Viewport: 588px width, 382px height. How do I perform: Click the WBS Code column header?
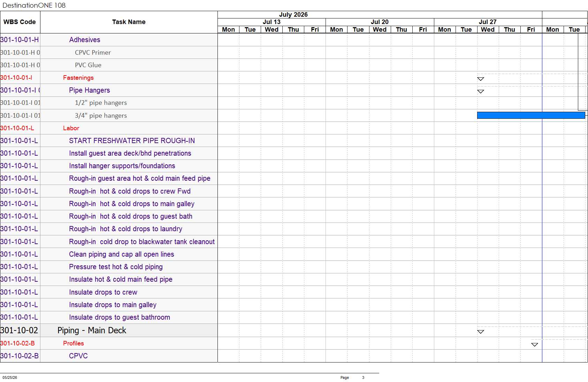[20, 22]
